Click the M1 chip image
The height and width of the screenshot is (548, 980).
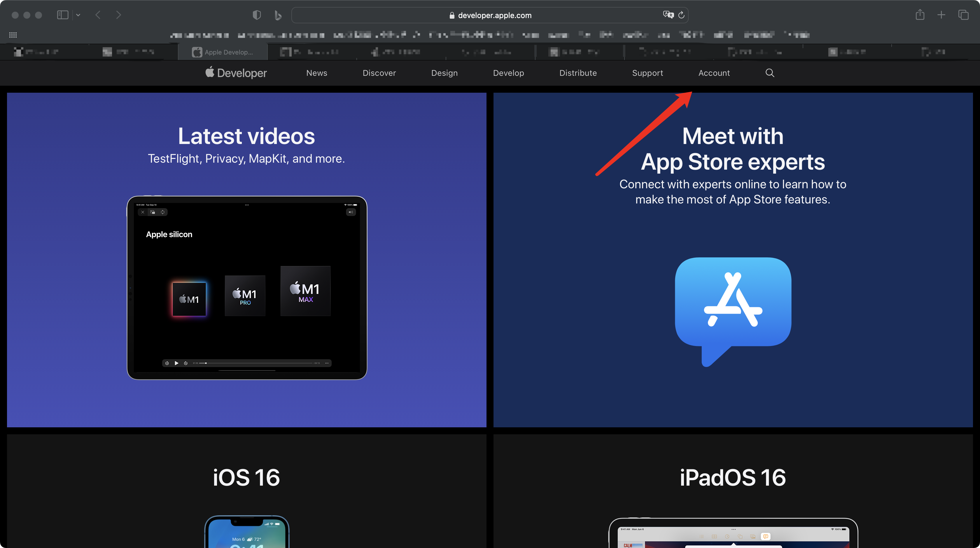189,299
